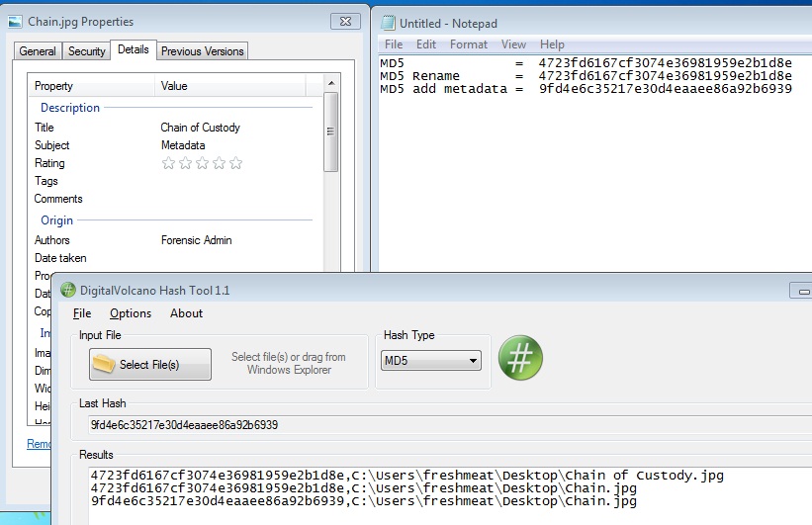Viewport: 812px width, 525px height.
Task: Click the scroll up arrow in Properties list
Action: 331,83
